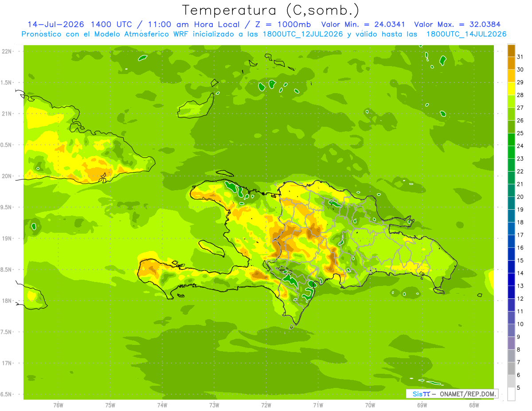Click the '22N' latitude axis label

point(7,51)
